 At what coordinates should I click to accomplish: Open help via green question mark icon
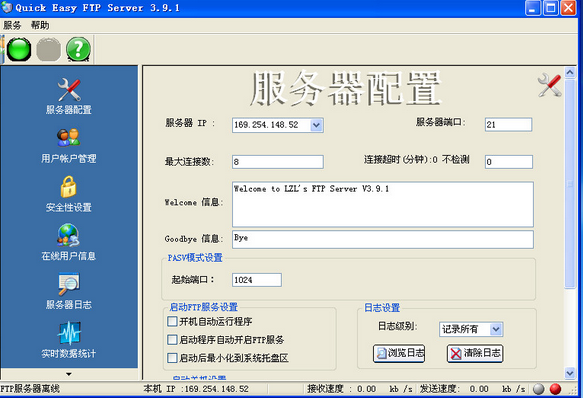pos(78,49)
